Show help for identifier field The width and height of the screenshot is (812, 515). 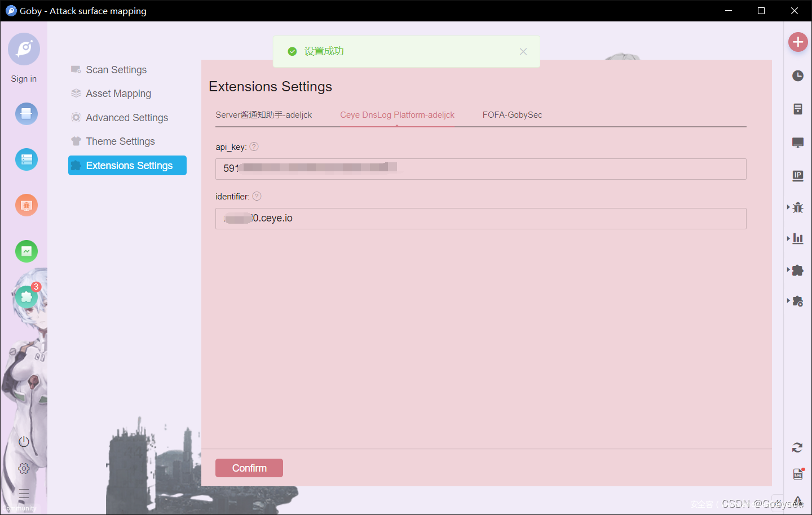pyautogui.click(x=257, y=196)
